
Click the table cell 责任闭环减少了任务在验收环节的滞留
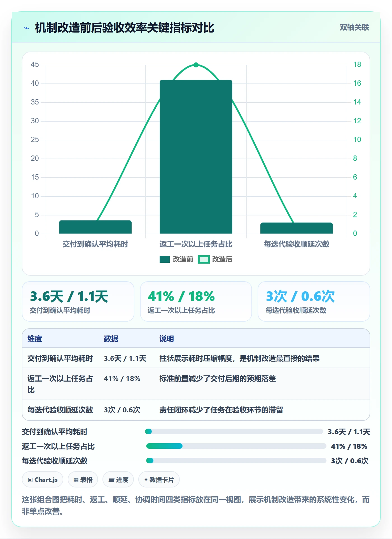coord(221,410)
